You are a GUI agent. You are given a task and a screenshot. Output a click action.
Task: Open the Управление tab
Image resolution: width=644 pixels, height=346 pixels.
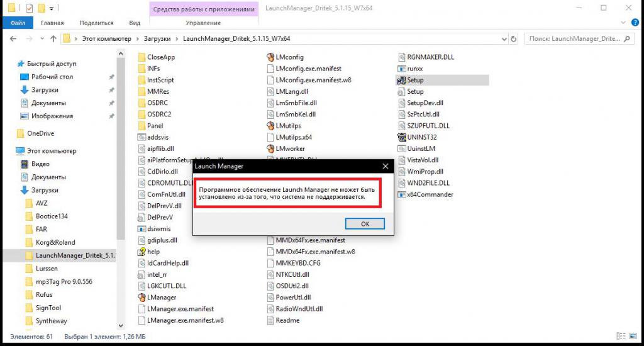coord(203,23)
